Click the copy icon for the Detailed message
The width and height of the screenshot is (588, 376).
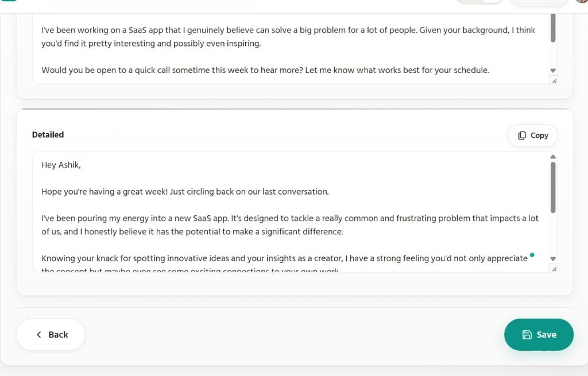522,135
